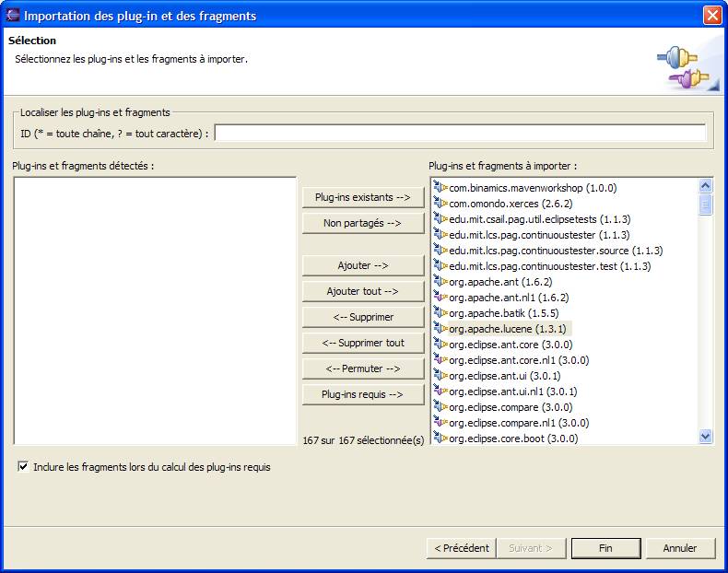The height and width of the screenshot is (573, 728).
Task: Click the import list scrollbar thumb
Action: 706,205
